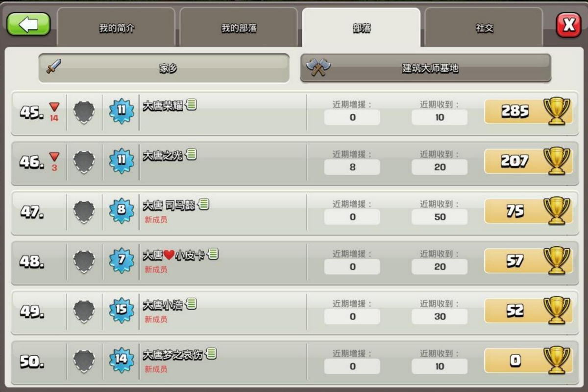Close the clan window with red X
This screenshot has height=392, width=588.
(568, 25)
